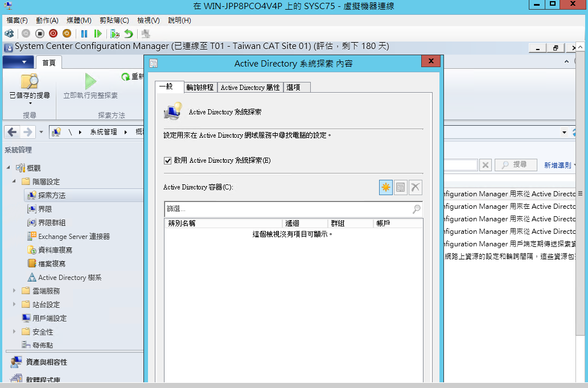The width and height of the screenshot is (588, 388).
Task: Click the navigation forward arrow
Action: [27, 132]
